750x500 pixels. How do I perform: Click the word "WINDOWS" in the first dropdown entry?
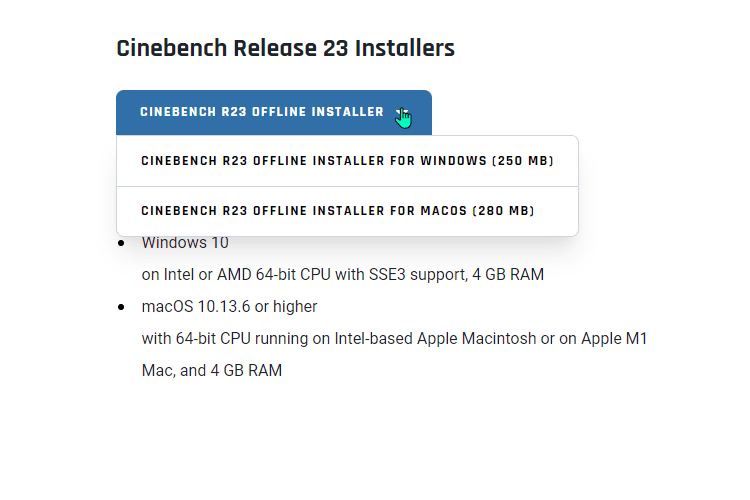click(453, 161)
